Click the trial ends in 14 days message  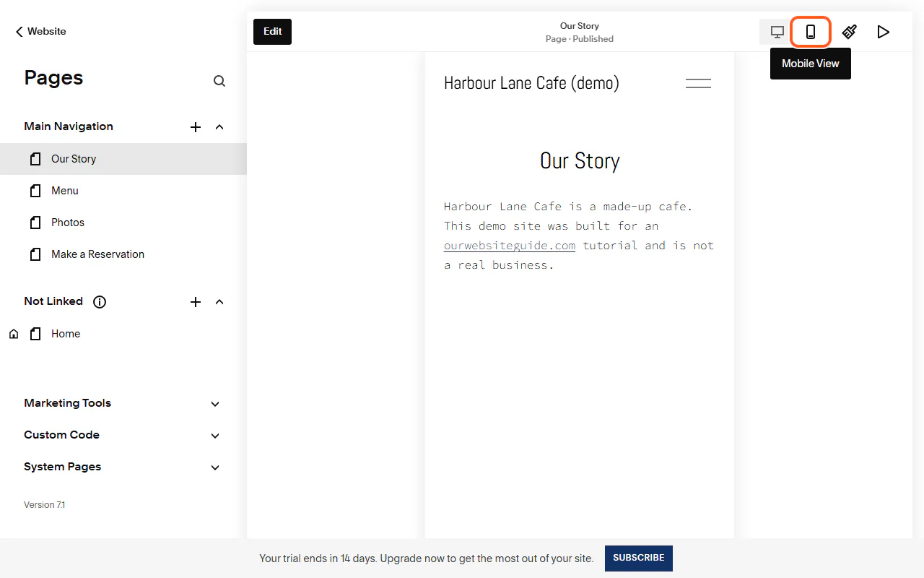(x=426, y=558)
